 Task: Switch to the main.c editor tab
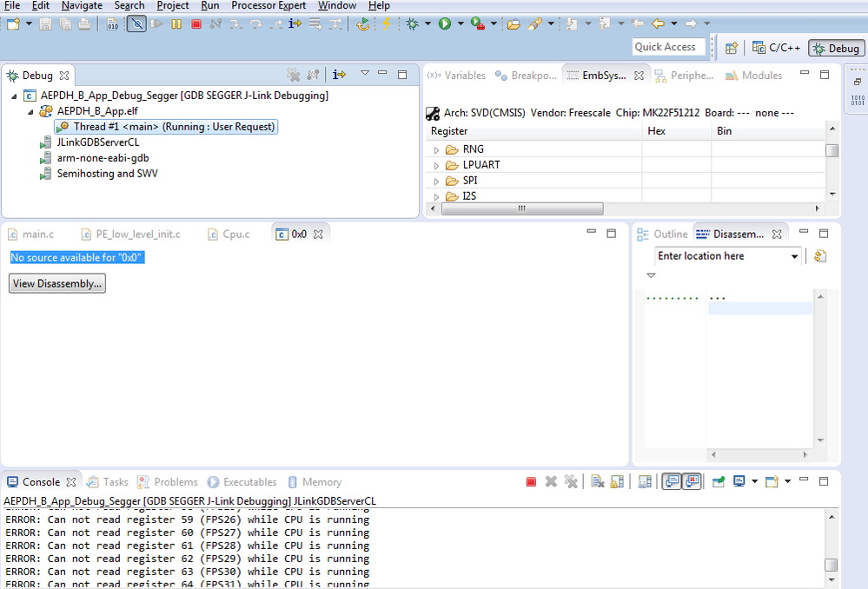tap(31, 235)
